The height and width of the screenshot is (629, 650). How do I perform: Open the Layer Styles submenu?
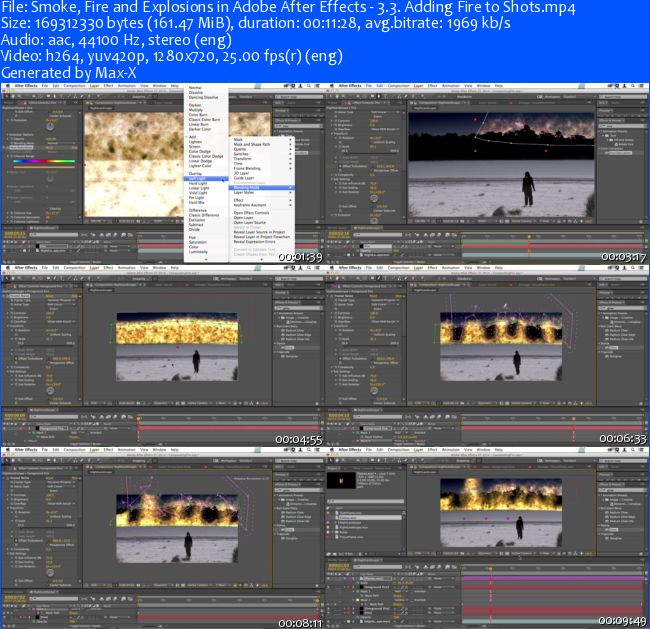262,192
